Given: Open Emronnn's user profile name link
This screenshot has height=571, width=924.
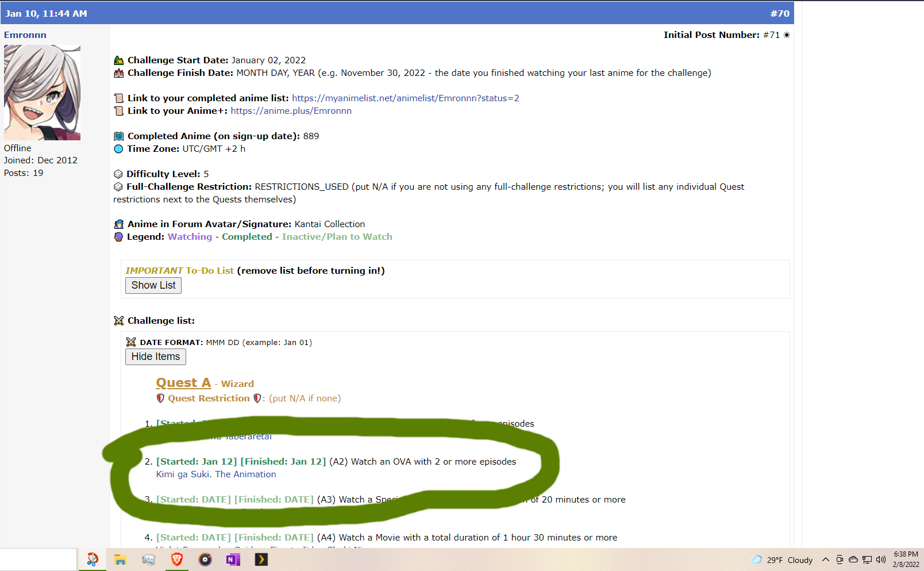Looking at the screenshot, I should click(x=25, y=35).
